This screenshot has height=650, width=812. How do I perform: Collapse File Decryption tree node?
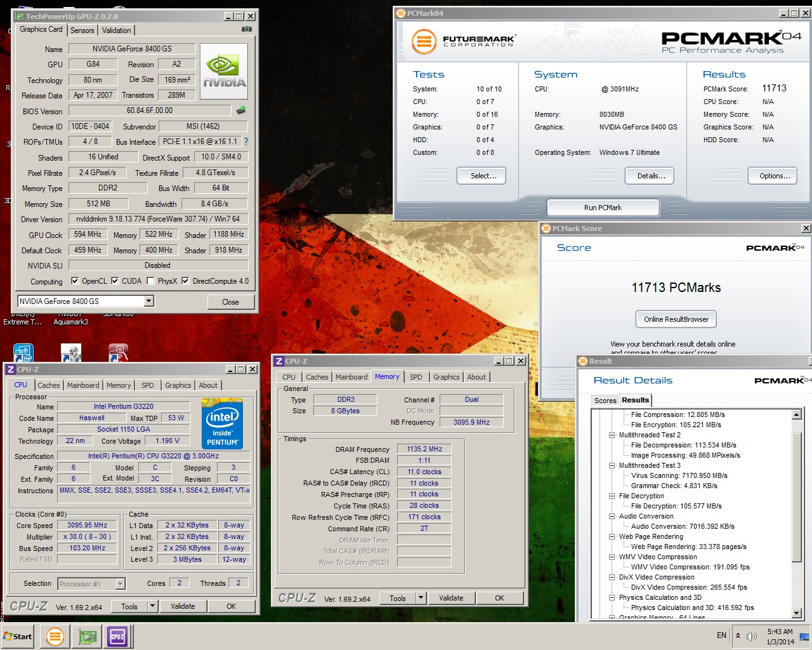click(612, 496)
